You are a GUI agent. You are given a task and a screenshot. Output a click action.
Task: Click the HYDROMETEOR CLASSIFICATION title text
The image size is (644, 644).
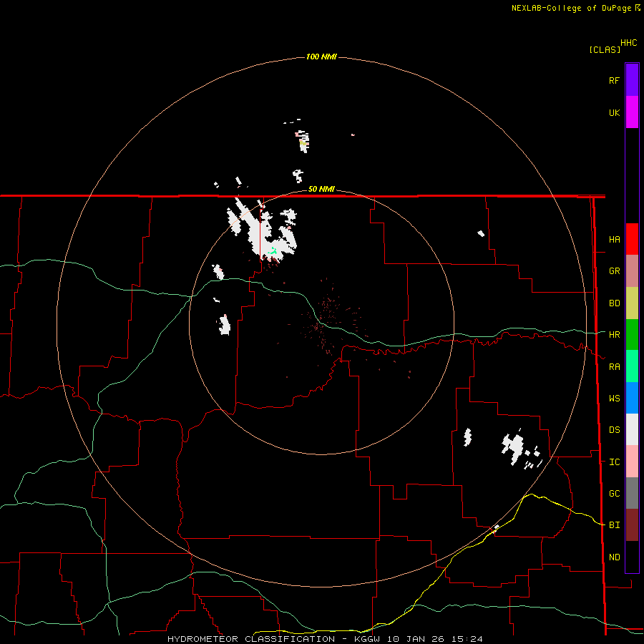(x=251, y=639)
